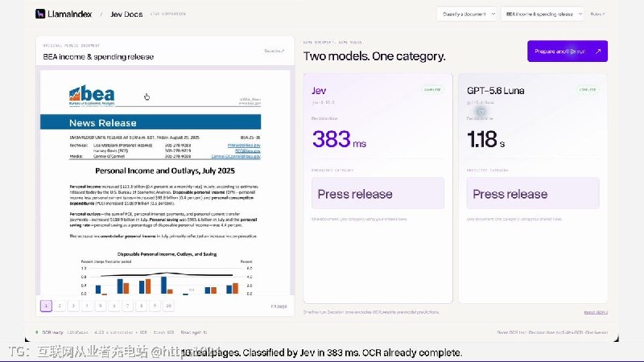Open the LlamaIndex home text link
Viewport: 644px width, 362px height.
69,14
